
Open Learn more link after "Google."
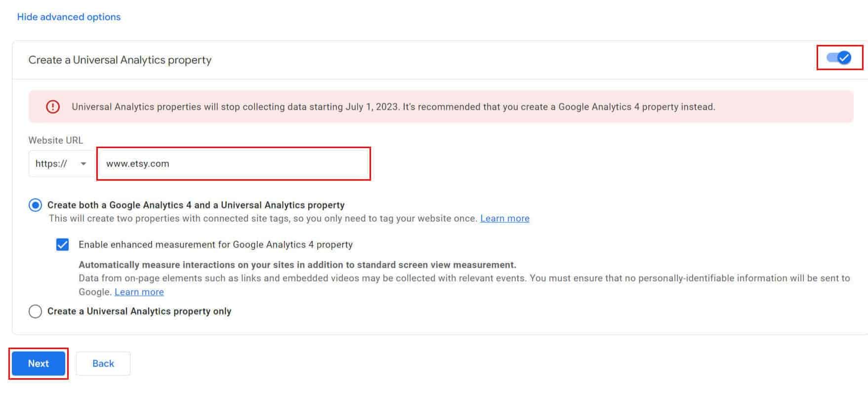pyautogui.click(x=139, y=292)
